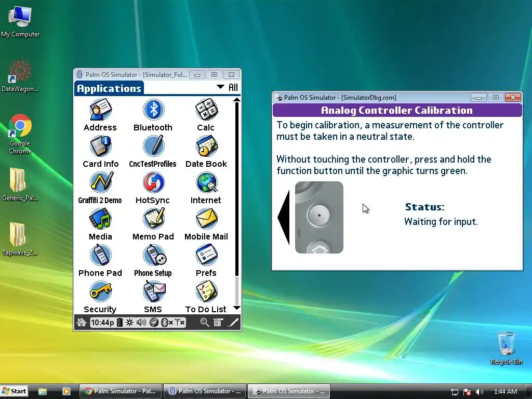Open the menu icon in Palm status bar
Screen dimensions: 532x399
(218, 322)
